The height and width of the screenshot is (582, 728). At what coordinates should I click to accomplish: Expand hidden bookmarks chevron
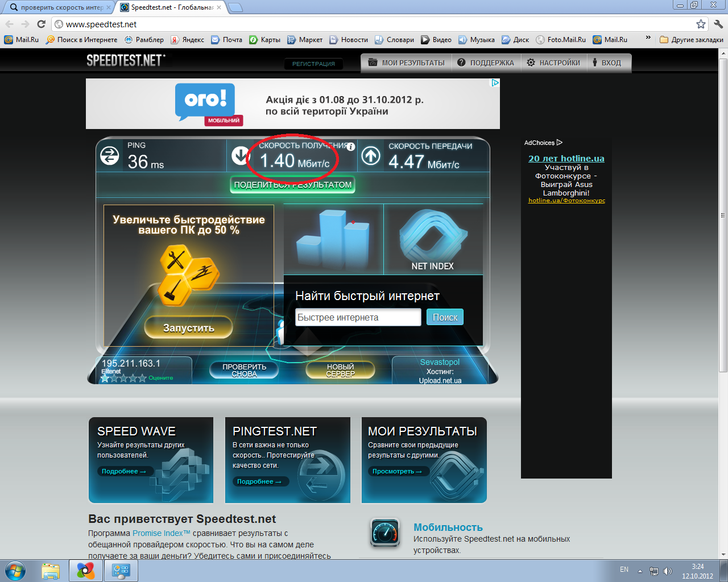pyautogui.click(x=648, y=38)
